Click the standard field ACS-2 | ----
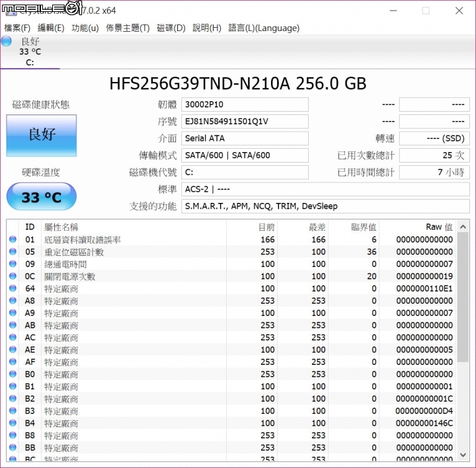This screenshot has height=468, width=476. click(325, 190)
